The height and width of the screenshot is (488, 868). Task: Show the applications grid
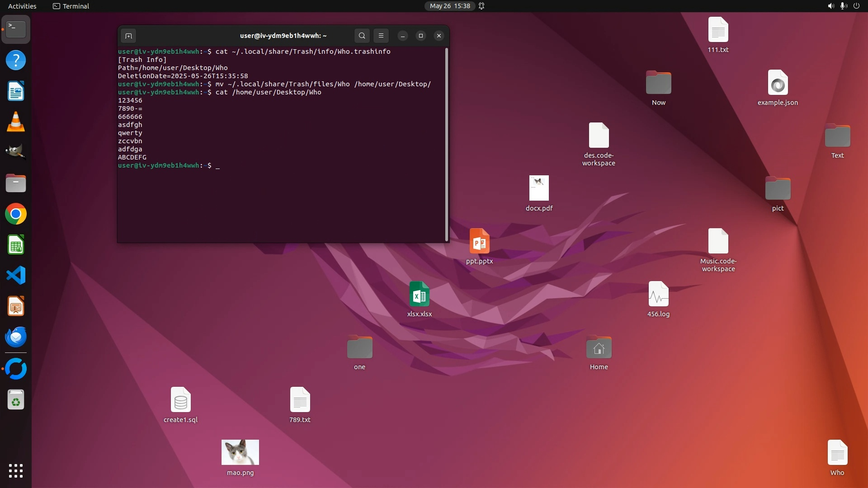[x=16, y=470]
